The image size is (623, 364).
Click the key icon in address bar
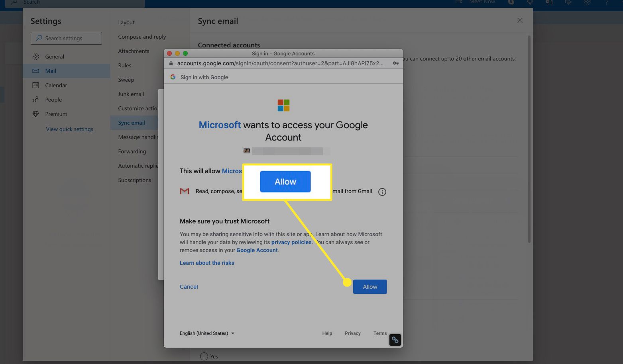pyautogui.click(x=396, y=63)
